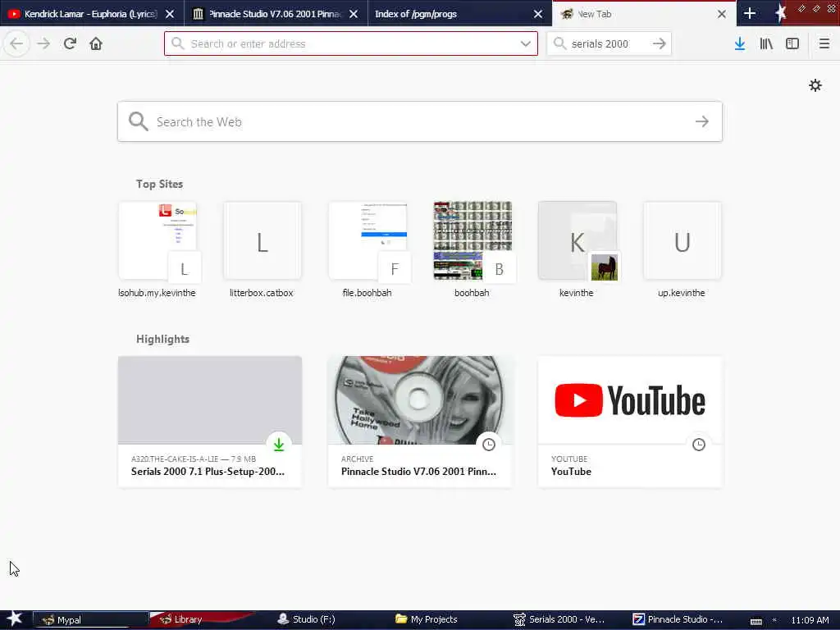
Task: Switch to Serials 2000 taskbar window
Action: (x=563, y=620)
